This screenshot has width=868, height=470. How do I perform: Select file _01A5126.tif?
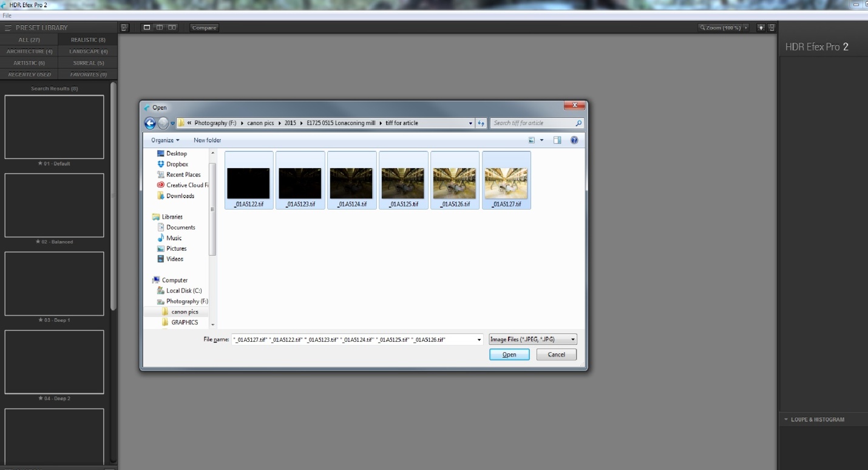455,180
